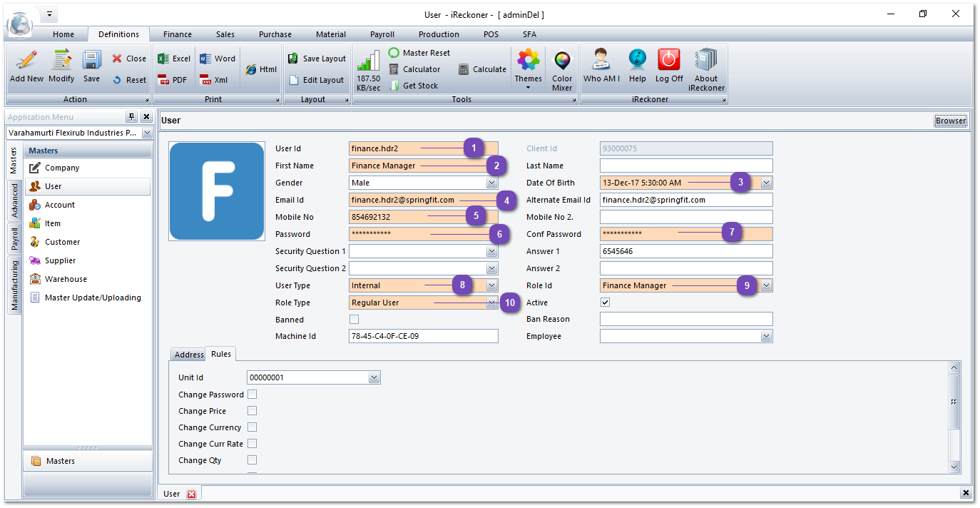
Task: Open the Calculator tool
Action: (x=414, y=69)
